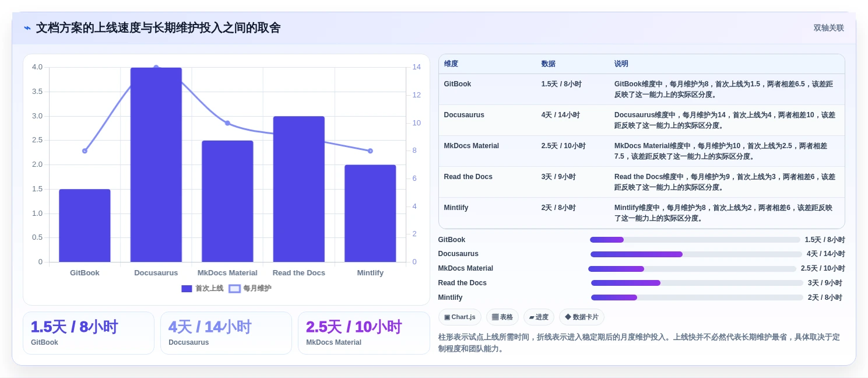
Task: Click the Read the Docs progress bar
Action: point(697,283)
